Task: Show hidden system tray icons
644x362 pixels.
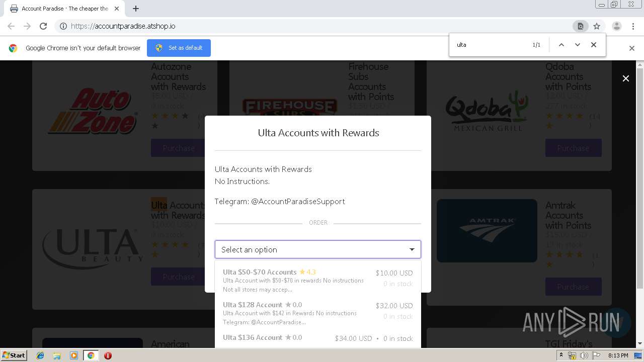Action: [x=561, y=355]
